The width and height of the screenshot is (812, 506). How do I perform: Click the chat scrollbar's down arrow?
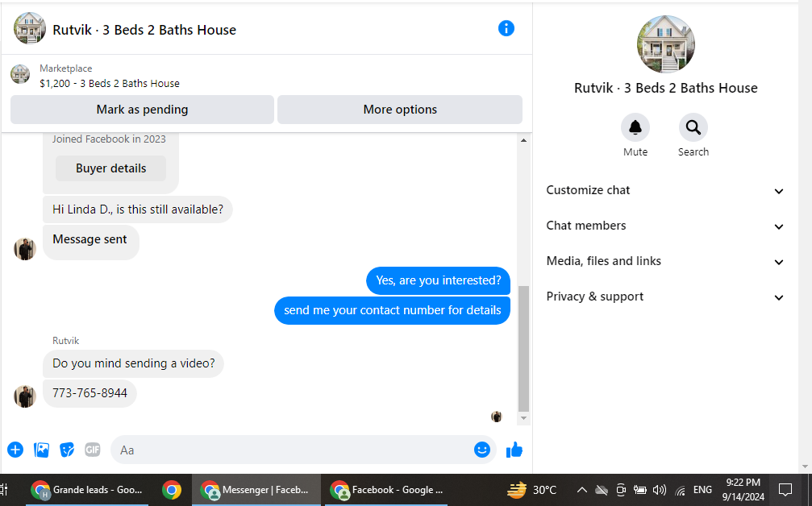pyautogui.click(x=523, y=418)
